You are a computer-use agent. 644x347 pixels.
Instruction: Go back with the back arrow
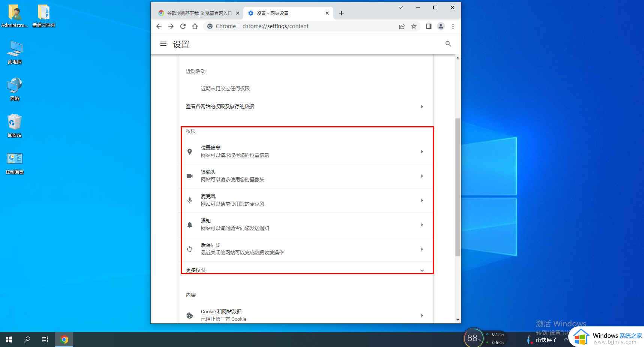point(159,26)
